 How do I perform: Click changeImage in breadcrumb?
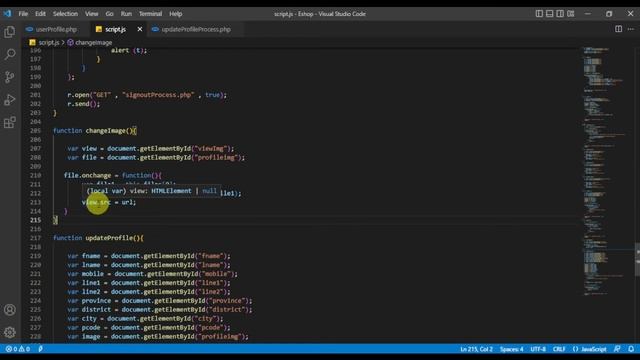click(93, 42)
